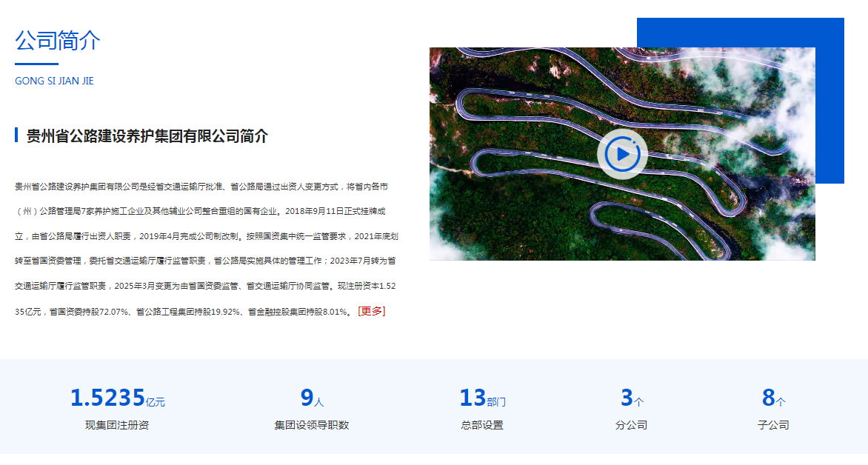The height and width of the screenshot is (465, 868).
Task: Play the company introduction video
Action: tap(622, 154)
